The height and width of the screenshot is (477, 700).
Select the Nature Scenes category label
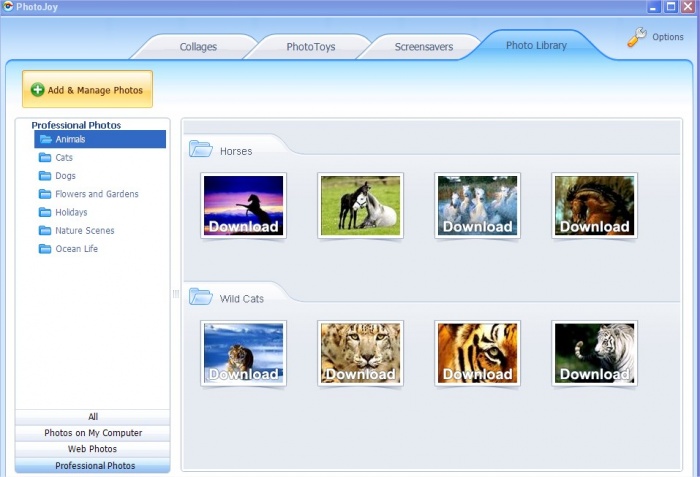pos(85,230)
